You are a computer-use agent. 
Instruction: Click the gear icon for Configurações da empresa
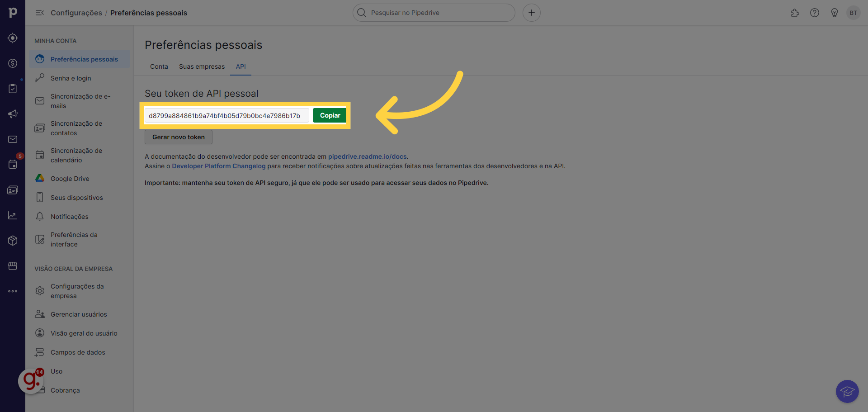(40, 291)
